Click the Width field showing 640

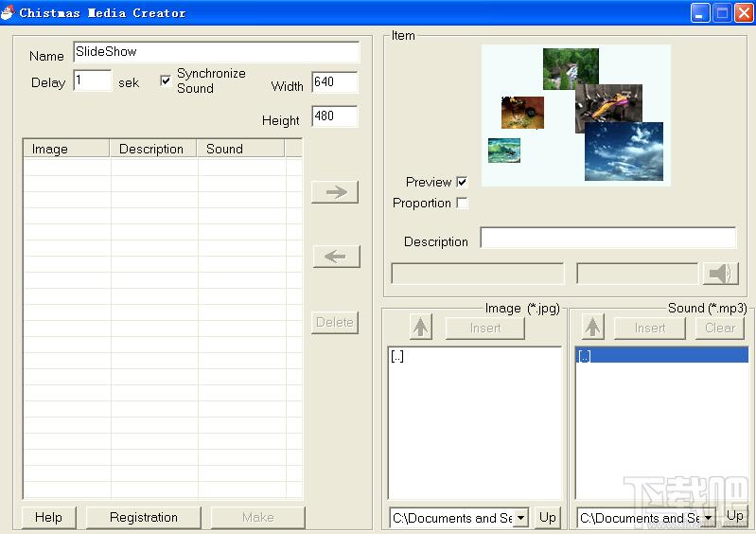click(x=335, y=82)
